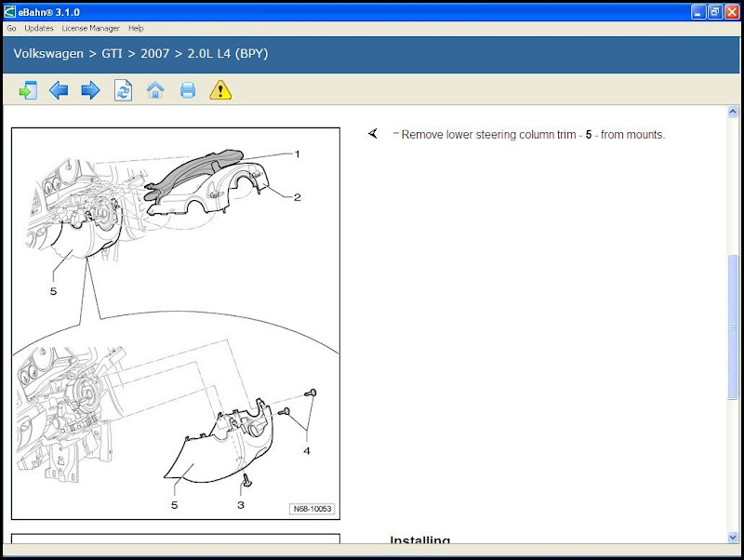This screenshot has width=744, height=560.
Task: Click the green exit document icon
Action: [x=28, y=90]
